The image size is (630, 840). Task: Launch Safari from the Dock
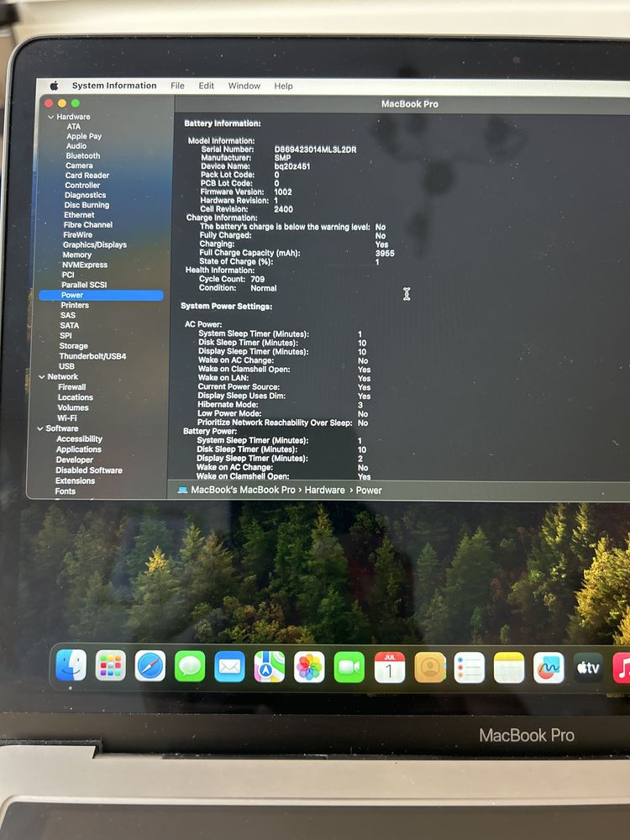(150, 666)
